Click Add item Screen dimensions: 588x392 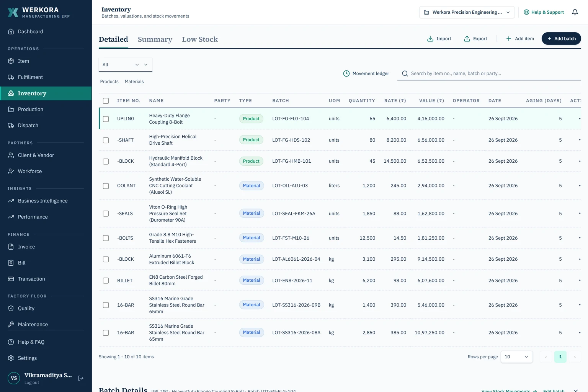(x=520, y=39)
